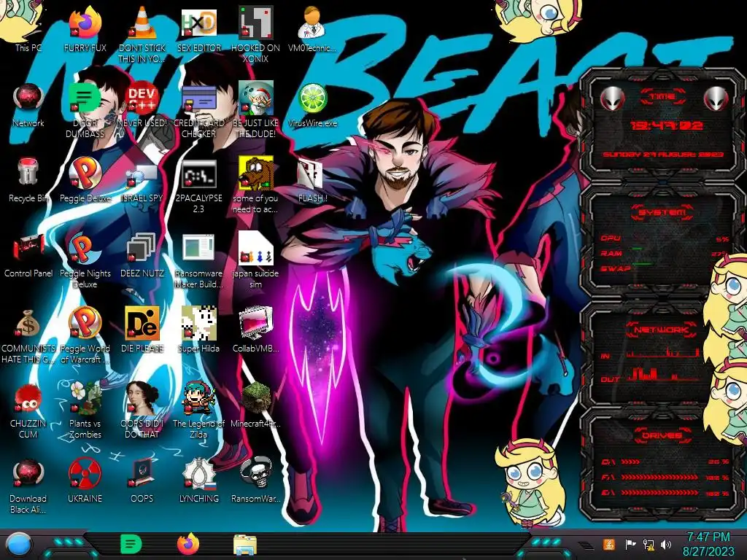The image size is (747, 560).
Task: Open the HOOKED ON XONIX game icon
Action: 256,34
